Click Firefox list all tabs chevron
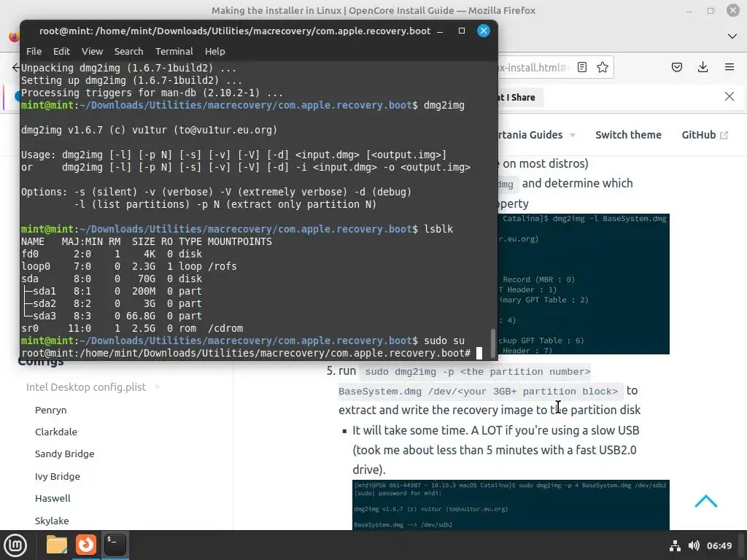Screen dimensions: 747x560 (x=732, y=36)
